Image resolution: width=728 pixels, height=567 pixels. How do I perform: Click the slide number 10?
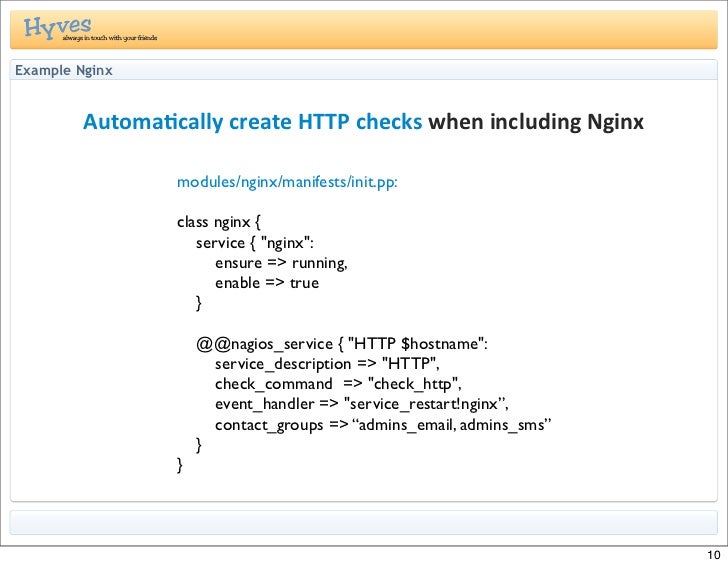click(712, 556)
